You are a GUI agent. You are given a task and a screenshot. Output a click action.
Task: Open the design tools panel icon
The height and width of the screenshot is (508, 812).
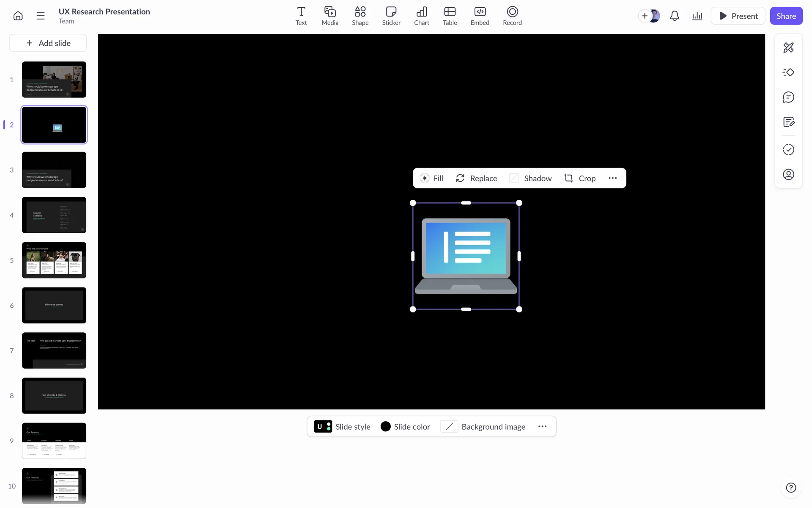pos(788,47)
